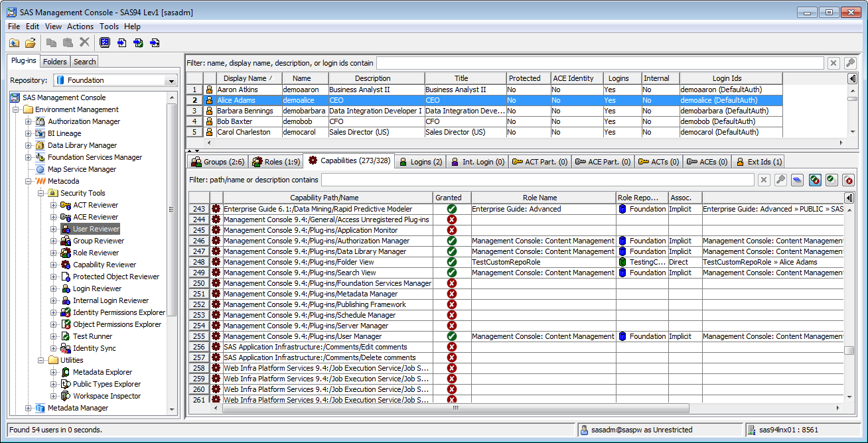This screenshot has width=868, height=443.
Task: Open the File menu
Action: coord(14,27)
